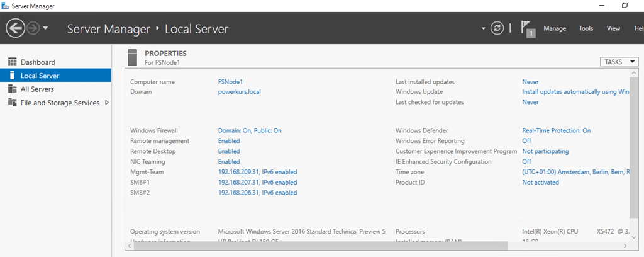This screenshot has height=257, width=644.
Task: Open Windows Firewall 'Domain: On, Public: On'
Action: pyautogui.click(x=250, y=130)
